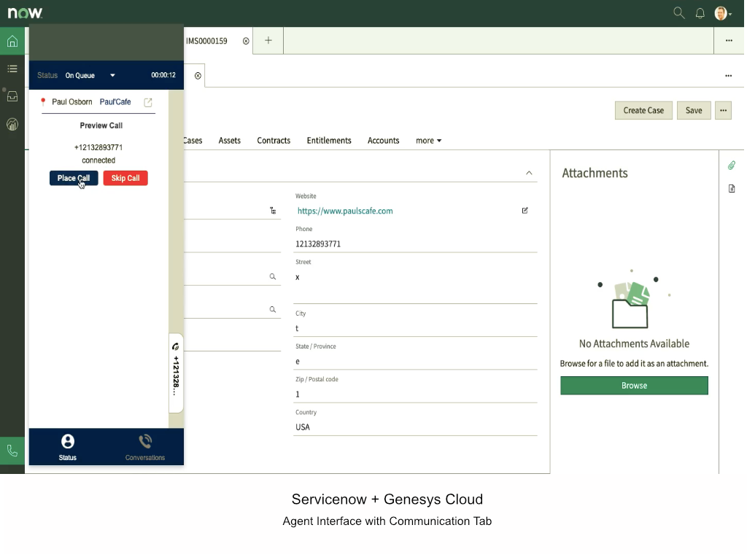Image resolution: width=747 pixels, height=560 pixels.
Task: Open the notifications bell icon
Action: [700, 13]
